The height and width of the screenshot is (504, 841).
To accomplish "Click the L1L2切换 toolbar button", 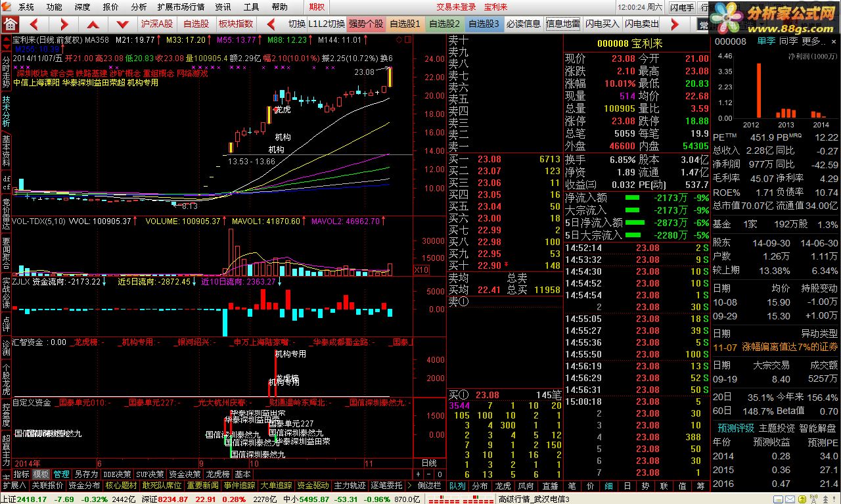I will pyautogui.click(x=327, y=24).
